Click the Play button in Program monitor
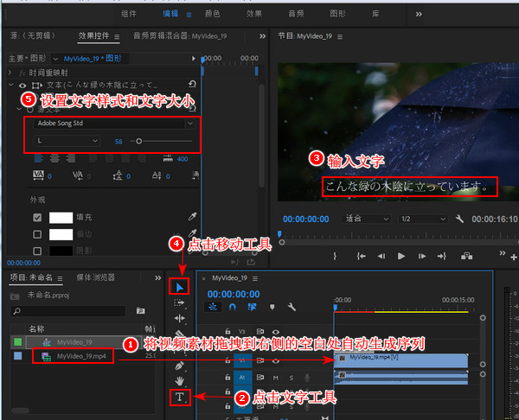Screen dimensions: 519x420 tap(401, 256)
